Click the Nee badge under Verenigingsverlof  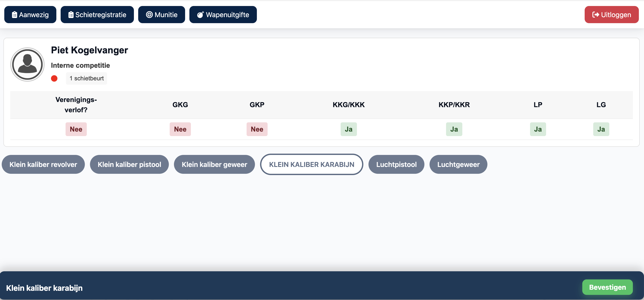[x=76, y=129]
